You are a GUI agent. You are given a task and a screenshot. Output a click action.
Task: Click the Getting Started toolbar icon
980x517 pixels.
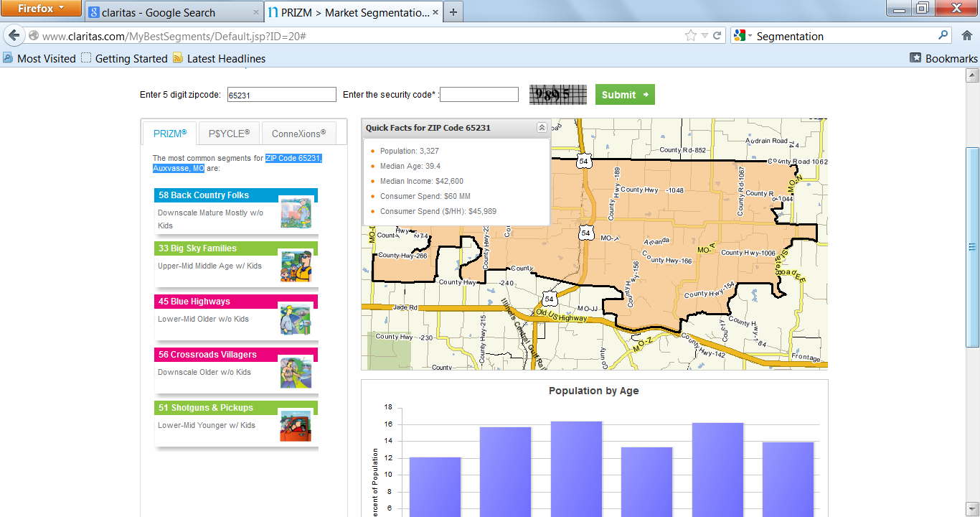87,58
